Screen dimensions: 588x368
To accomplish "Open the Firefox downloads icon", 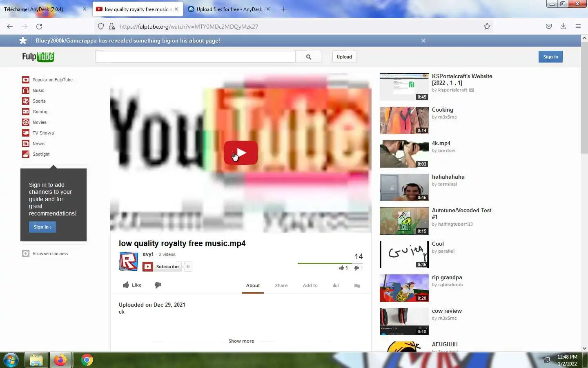I will click(x=563, y=26).
